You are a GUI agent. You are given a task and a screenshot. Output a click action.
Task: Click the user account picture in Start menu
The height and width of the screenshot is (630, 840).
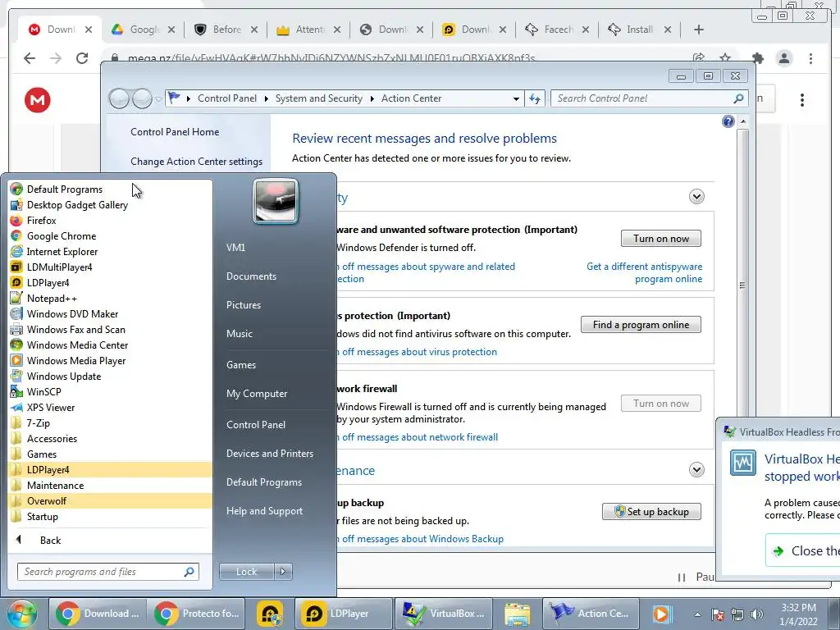point(276,201)
